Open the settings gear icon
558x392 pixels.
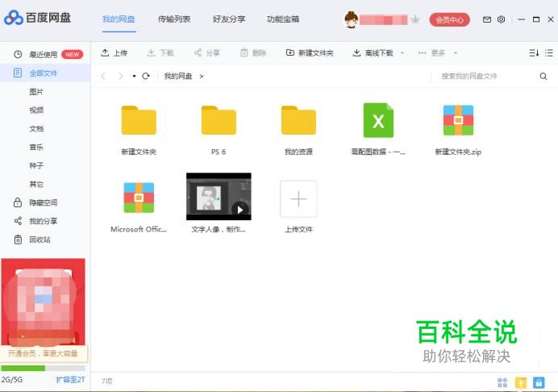(x=501, y=19)
